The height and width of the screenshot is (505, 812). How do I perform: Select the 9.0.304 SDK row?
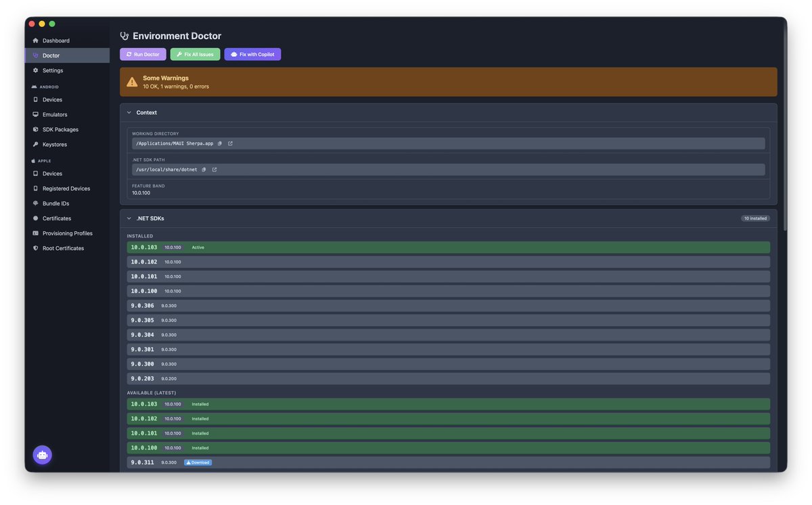click(x=448, y=335)
